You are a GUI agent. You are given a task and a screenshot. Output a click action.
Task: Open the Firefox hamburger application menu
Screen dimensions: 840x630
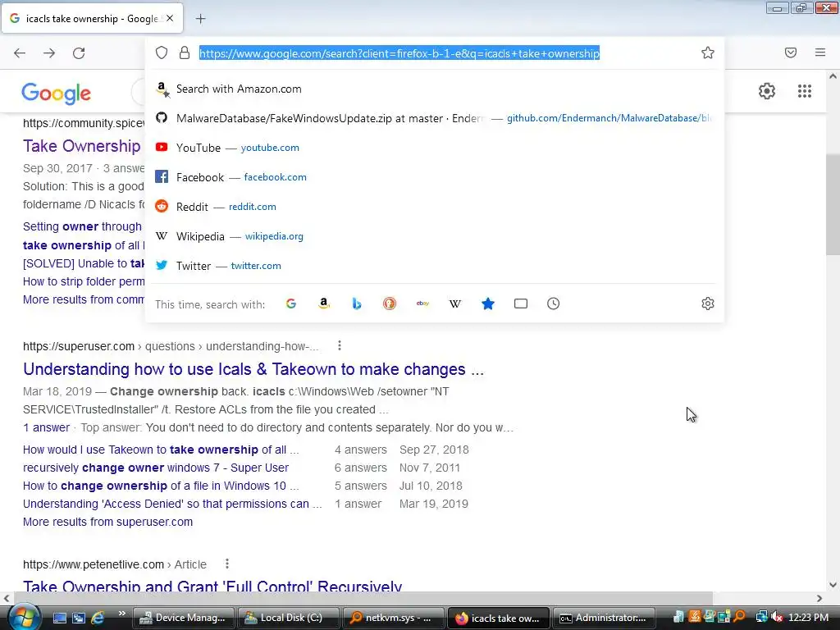(x=820, y=52)
